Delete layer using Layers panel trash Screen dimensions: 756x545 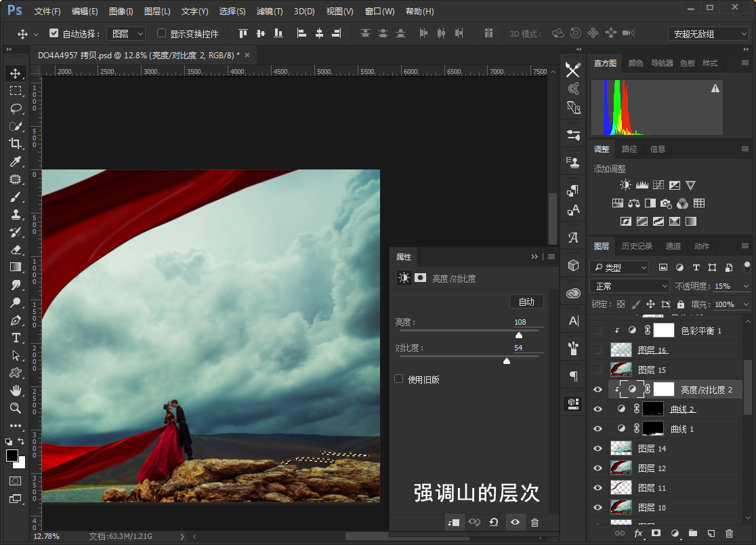tap(729, 533)
